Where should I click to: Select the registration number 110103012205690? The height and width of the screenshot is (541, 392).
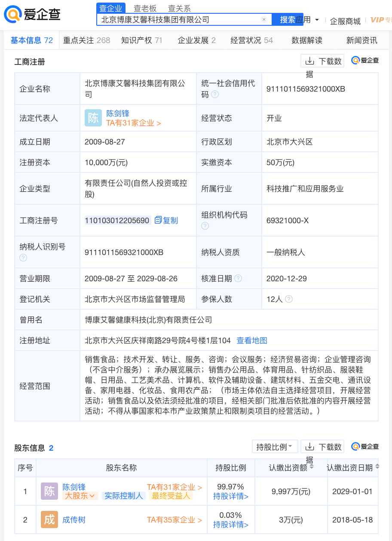117,221
